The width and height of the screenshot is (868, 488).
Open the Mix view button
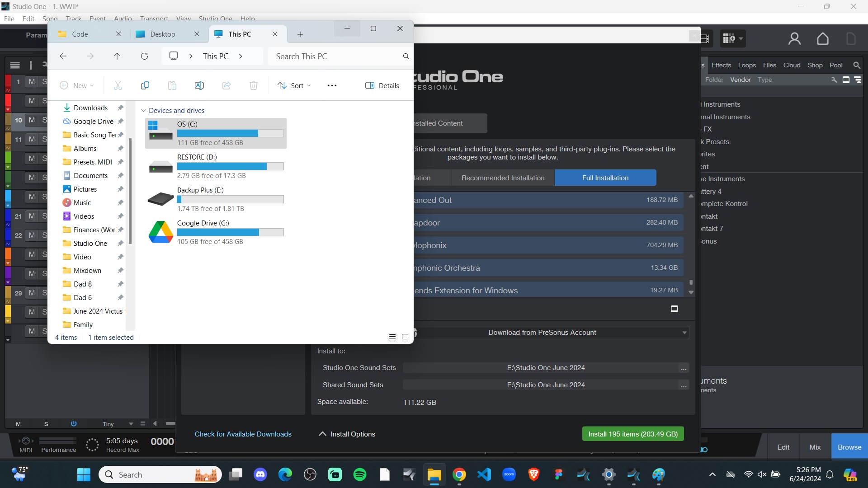click(x=815, y=447)
